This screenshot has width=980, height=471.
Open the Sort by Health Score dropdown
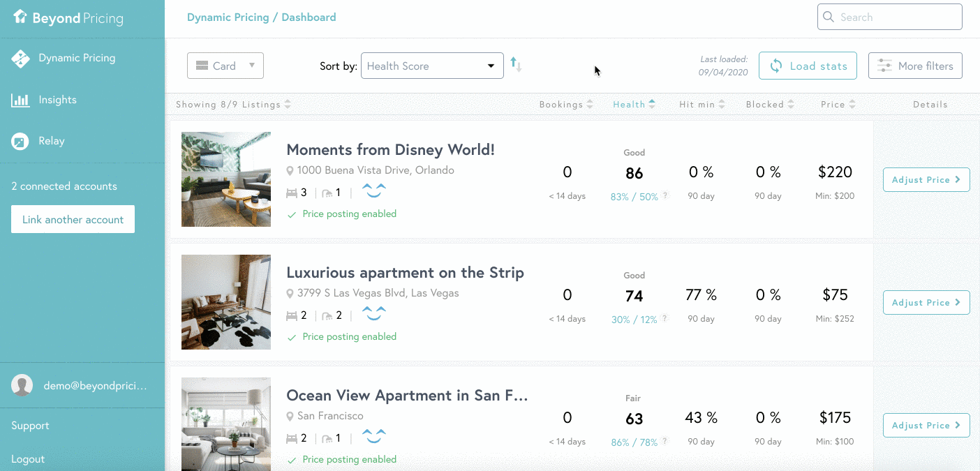[432, 66]
